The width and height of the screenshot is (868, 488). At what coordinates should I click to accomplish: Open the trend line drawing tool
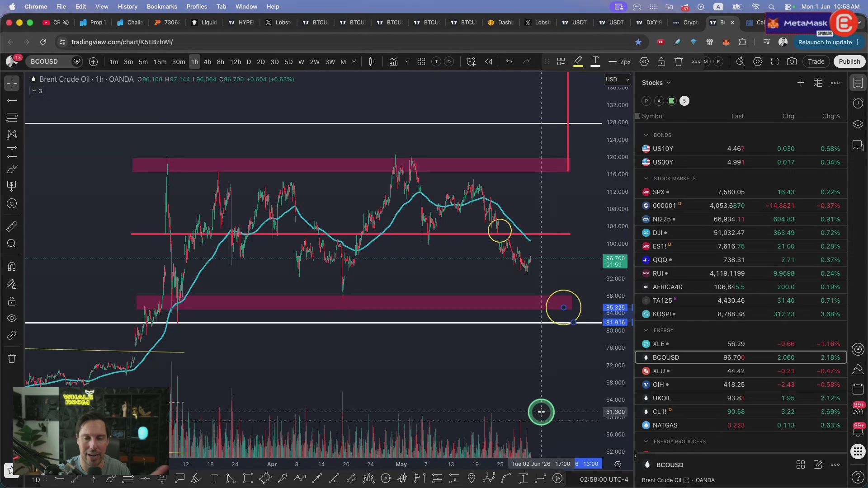tap(12, 100)
